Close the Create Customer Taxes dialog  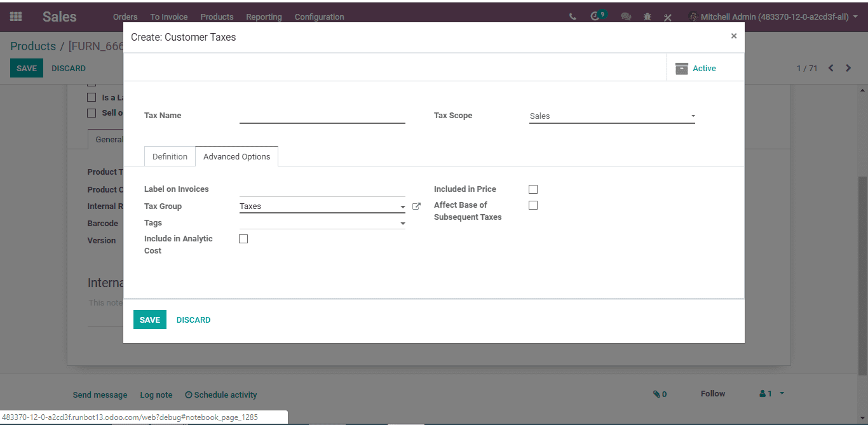[734, 36]
